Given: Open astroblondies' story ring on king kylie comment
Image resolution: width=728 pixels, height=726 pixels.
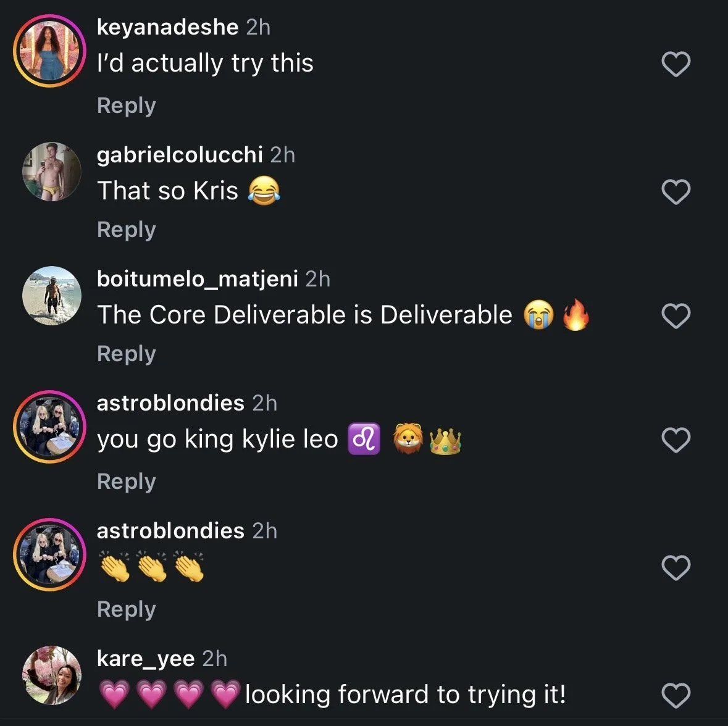Looking at the screenshot, I should point(49,427).
